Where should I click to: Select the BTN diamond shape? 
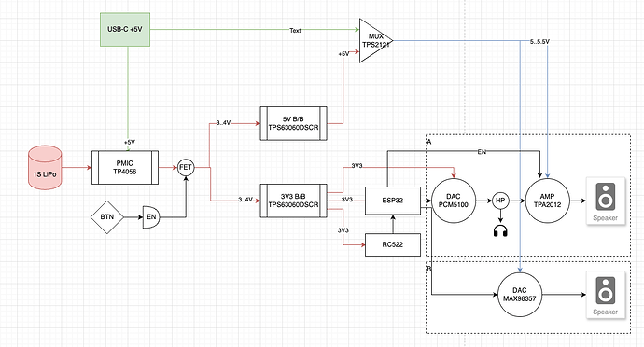coord(106,217)
